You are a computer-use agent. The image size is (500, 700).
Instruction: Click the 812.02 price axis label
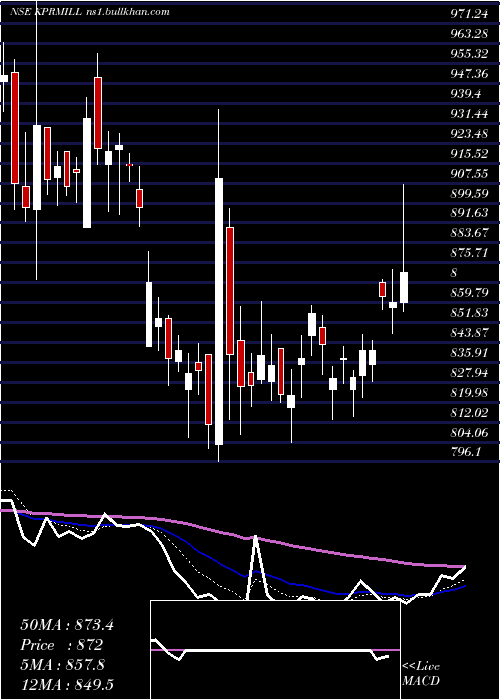pos(469,412)
